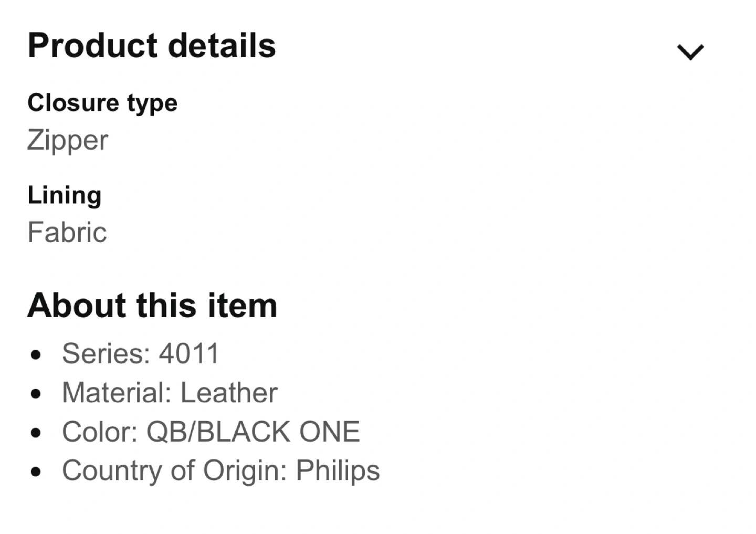Click the Lining label
This screenshot has width=756, height=534.
point(64,195)
